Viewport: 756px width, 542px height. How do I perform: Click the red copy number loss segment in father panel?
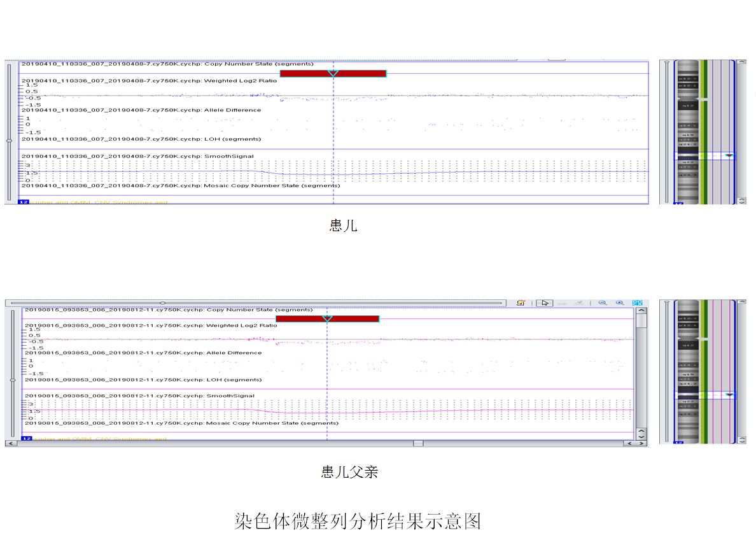pos(327,318)
